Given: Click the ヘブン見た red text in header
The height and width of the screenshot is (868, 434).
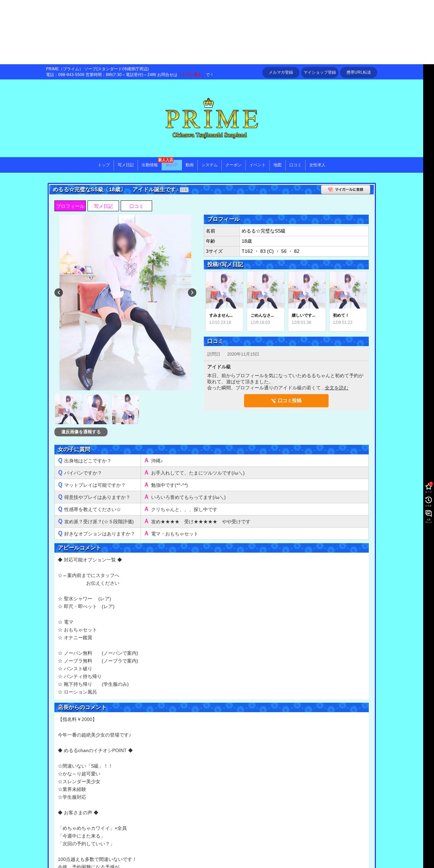Looking at the screenshot, I should pyautogui.click(x=192, y=75).
